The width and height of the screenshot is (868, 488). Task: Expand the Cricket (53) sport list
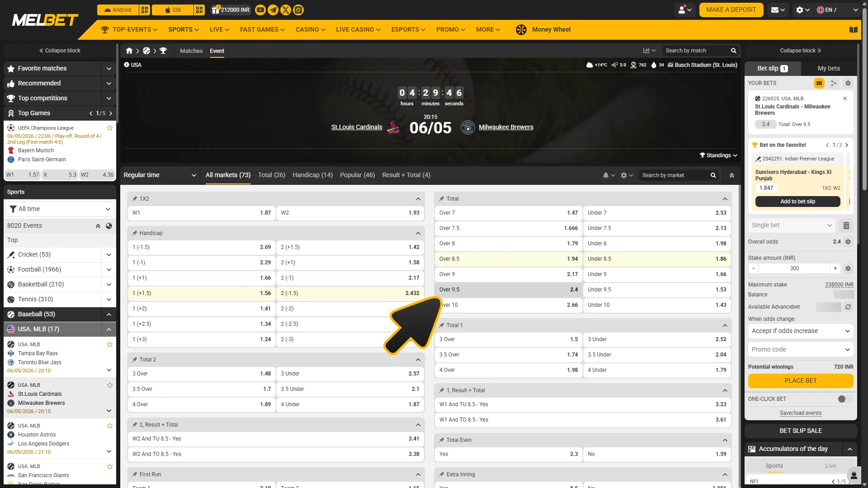click(x=108, y=255)
